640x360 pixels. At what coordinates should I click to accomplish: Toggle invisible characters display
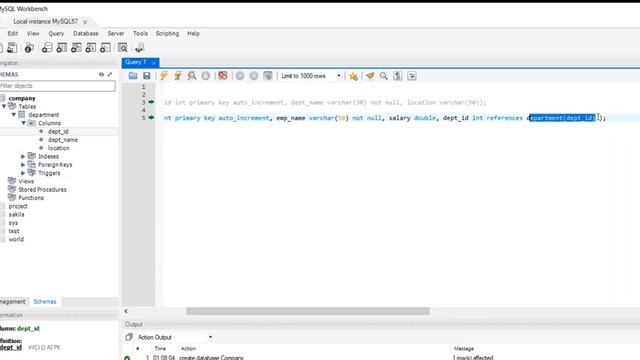coord(398,76)
